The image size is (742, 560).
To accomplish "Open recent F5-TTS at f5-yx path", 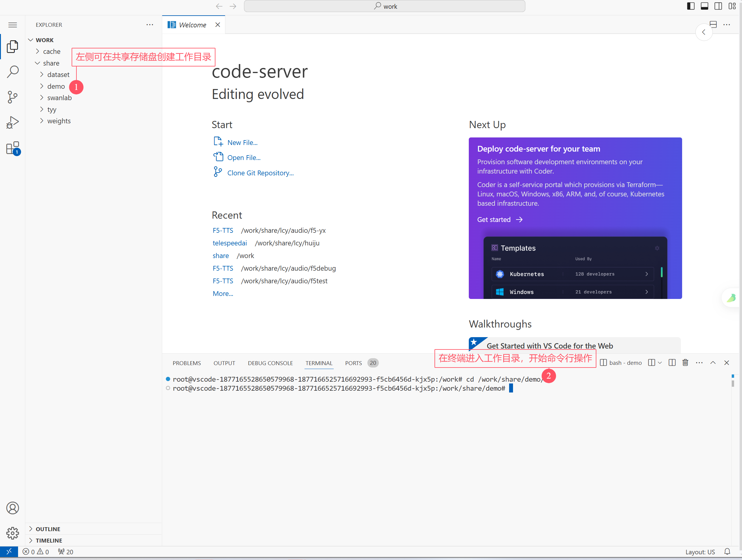I will click(223, 230).
